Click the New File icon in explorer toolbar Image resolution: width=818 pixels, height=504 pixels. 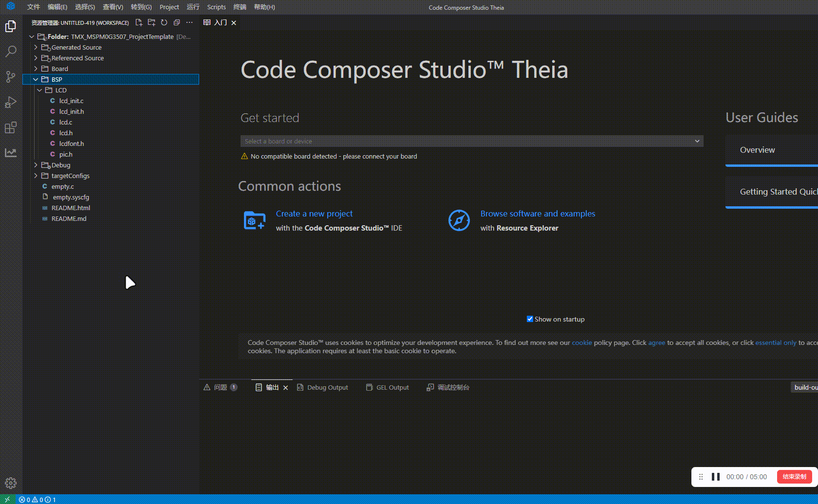click(x=139, y=22)
